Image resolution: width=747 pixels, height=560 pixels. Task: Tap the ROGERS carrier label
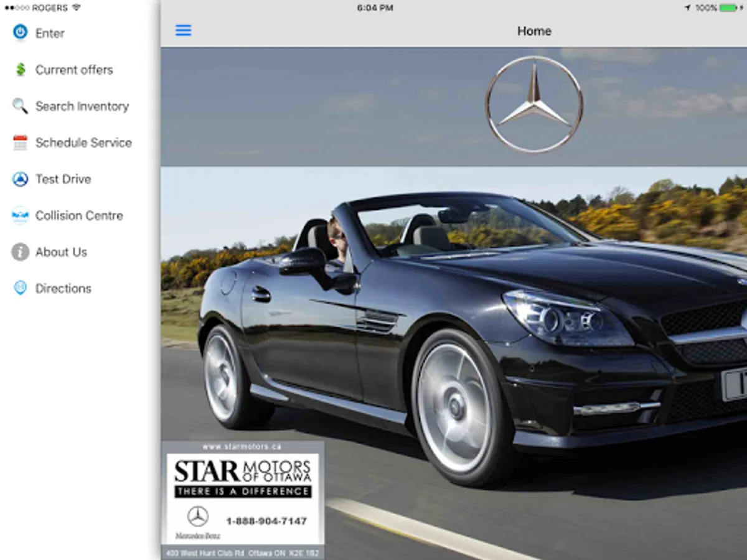pyautogui.click(x=49, y=7)
